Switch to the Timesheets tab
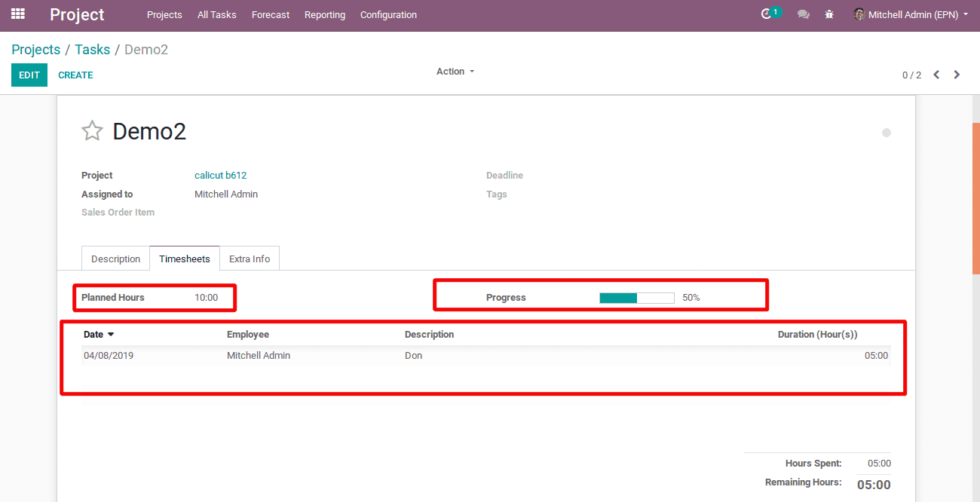The width and height of the screenshot is (980, 502). pyautogui.click(x=185, y=259)
